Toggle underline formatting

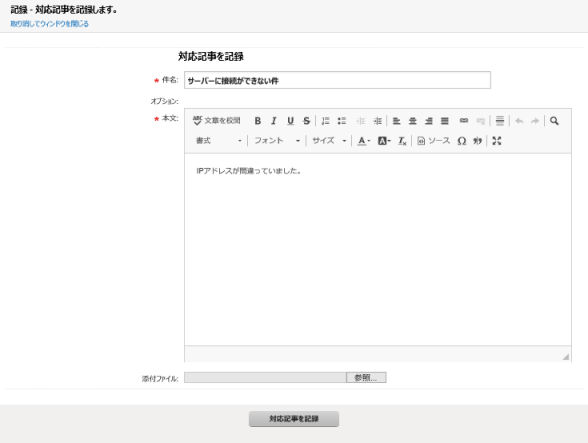click(x=290, y=121)
